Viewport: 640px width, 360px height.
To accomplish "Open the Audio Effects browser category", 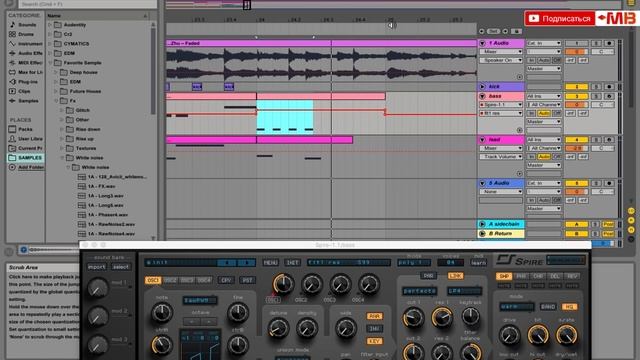I will click(25, 53).
